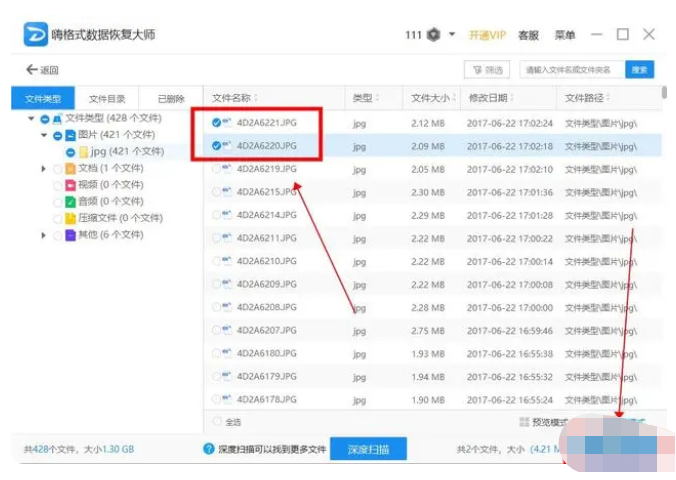
Task: Open the 已删除 tab
Action: (x=171, y=99)
